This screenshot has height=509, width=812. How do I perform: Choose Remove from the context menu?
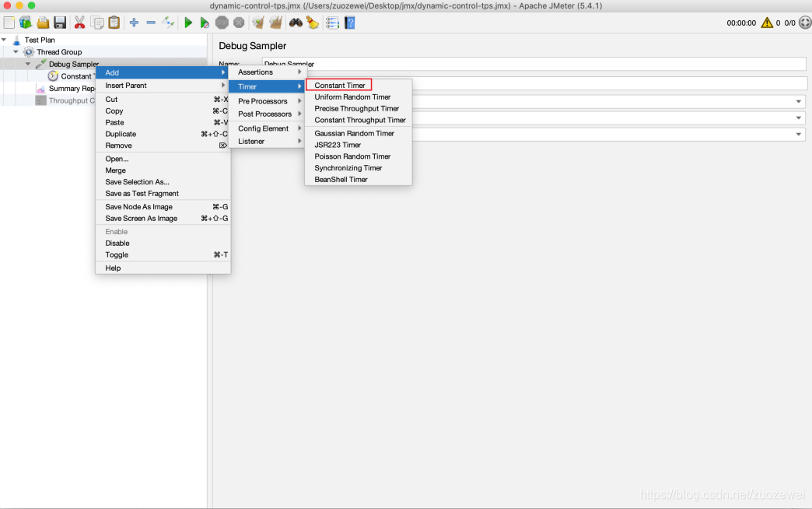pos(163,146)
